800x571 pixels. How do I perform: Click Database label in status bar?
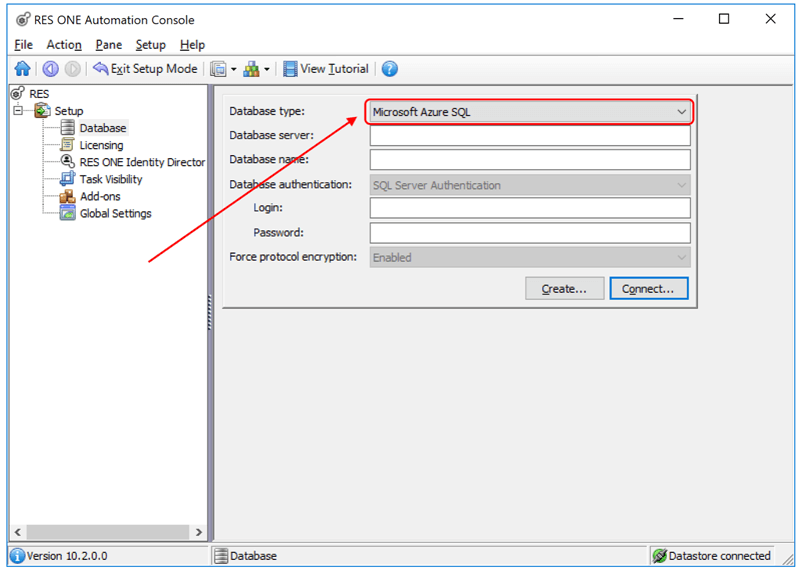point(254,556)
